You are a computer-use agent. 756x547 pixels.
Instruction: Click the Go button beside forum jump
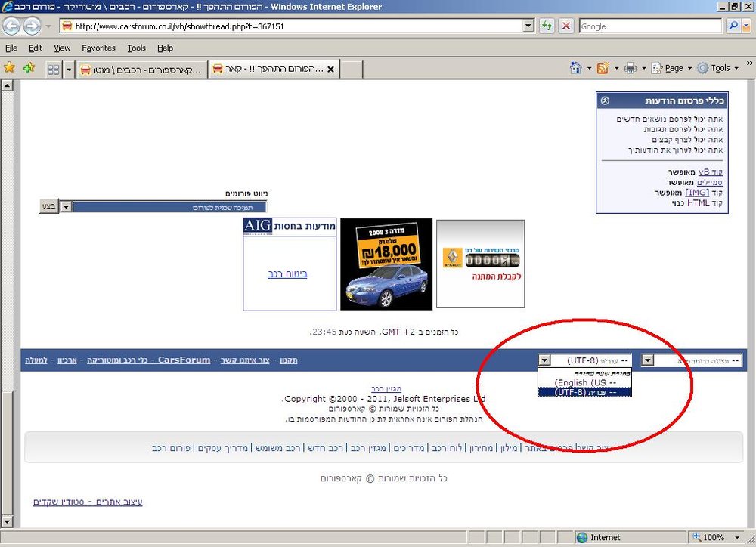click(48, 206)
